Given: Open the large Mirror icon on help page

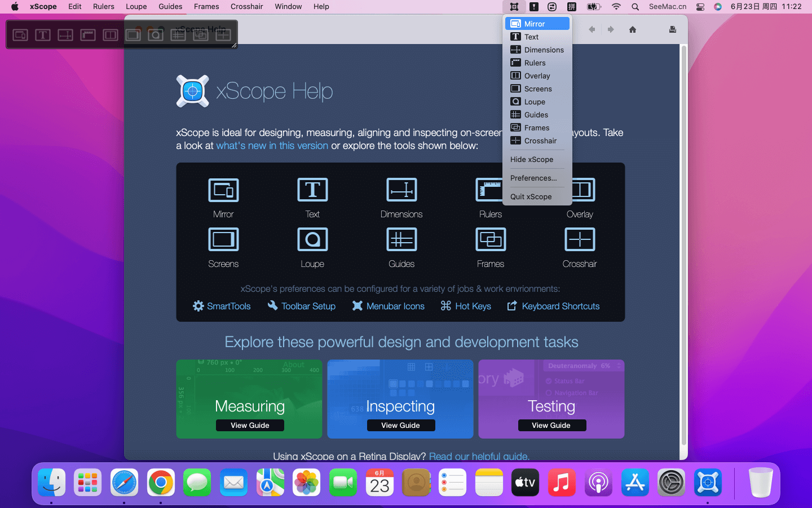Looking at the screenshot, I should pyautogui.click(x=223, y=190).
